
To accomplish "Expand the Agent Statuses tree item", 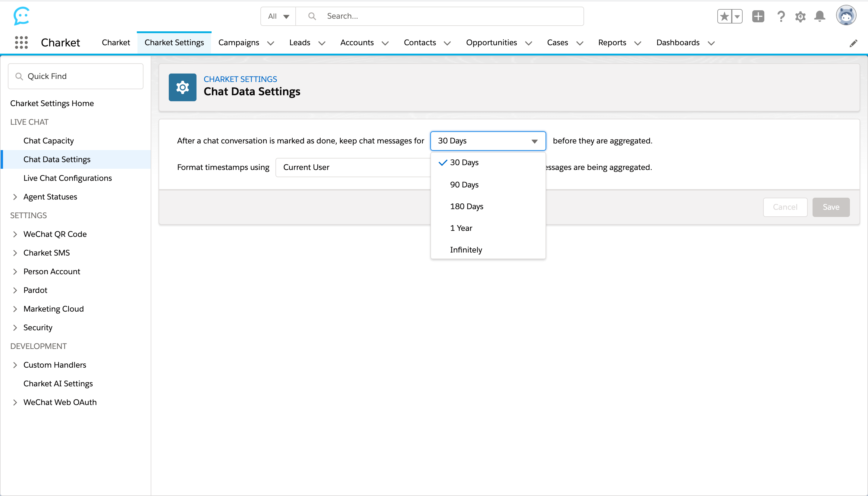I will click(x=15, y=197).
